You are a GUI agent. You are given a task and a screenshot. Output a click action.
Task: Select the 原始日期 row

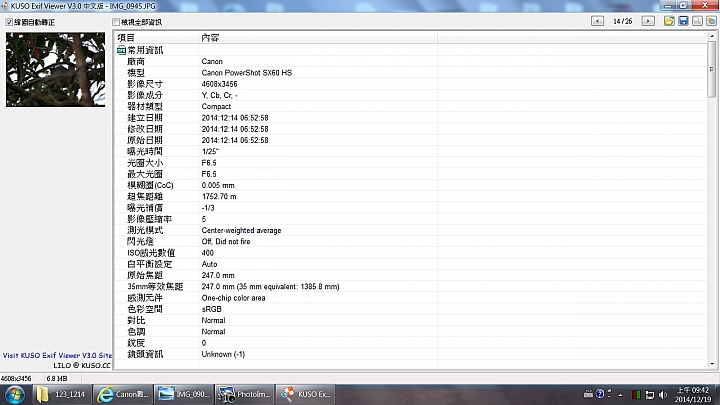pyautogui.click(x=411, y=140)
